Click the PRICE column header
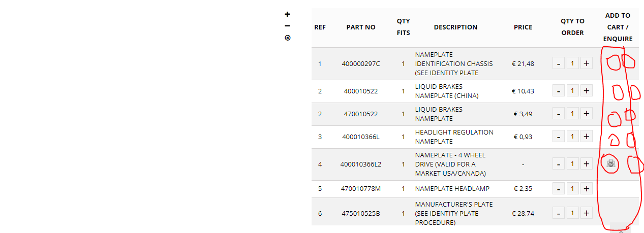The width and height of the screenshot is (644, 233). point(523,27)
